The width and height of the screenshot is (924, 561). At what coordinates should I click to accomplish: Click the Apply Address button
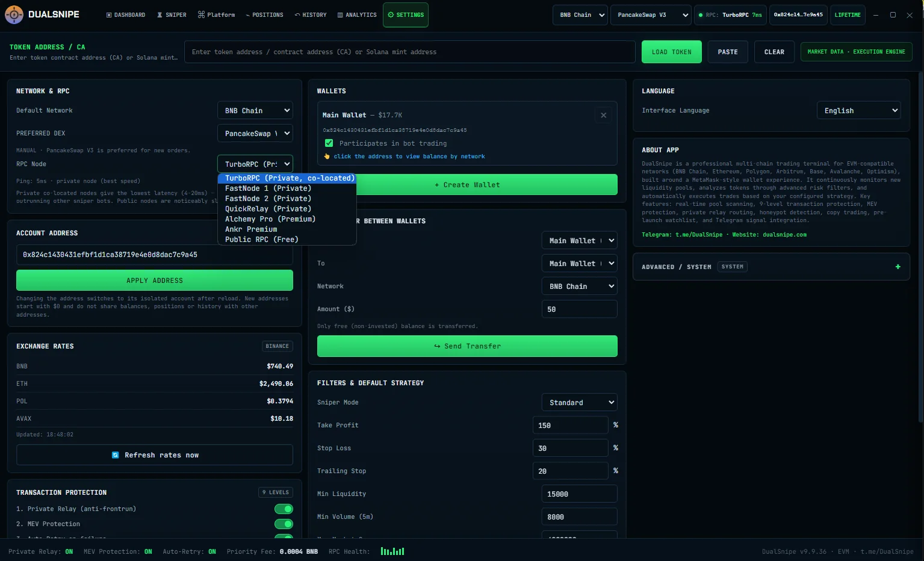click(155, 280)
